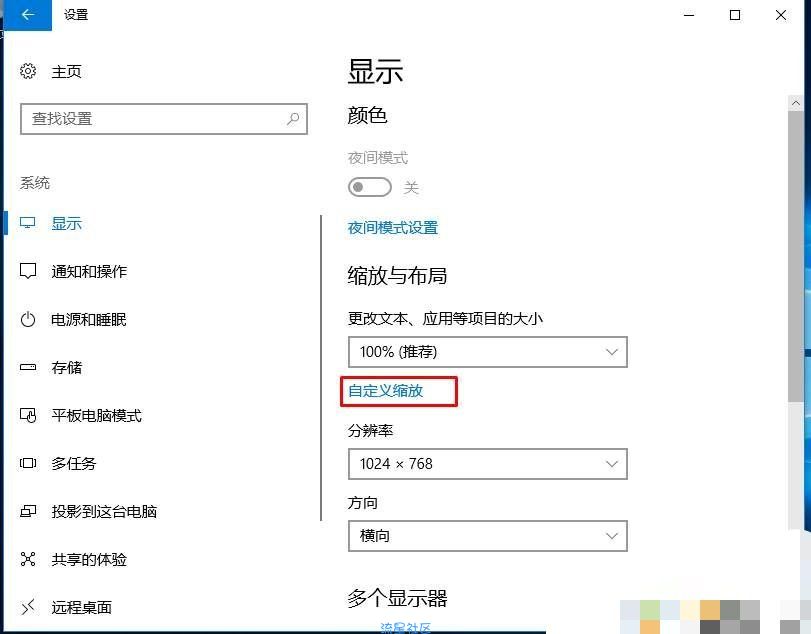This screenshot has height=634, width=811.
Task: Click the Display monitor icon in sidebar
Action: (x=27, y=223)
